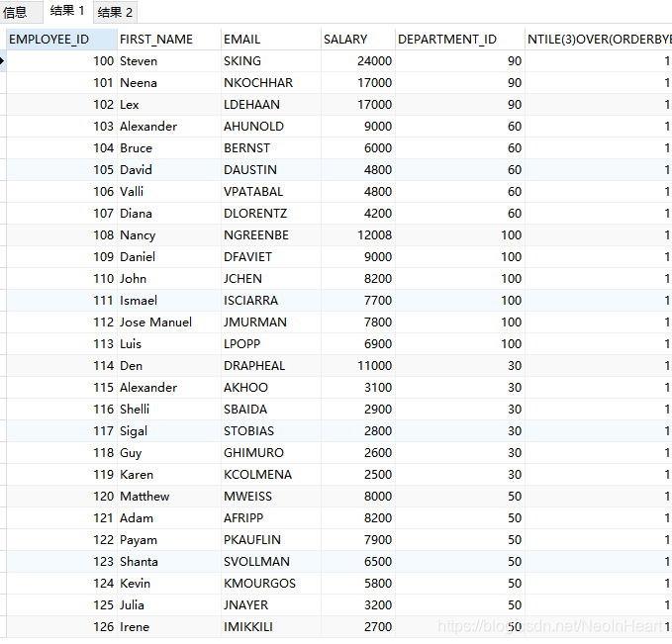Select the DEPARTMENT_ID column header
Screen dimensions: 672x644
click(459, 40)
